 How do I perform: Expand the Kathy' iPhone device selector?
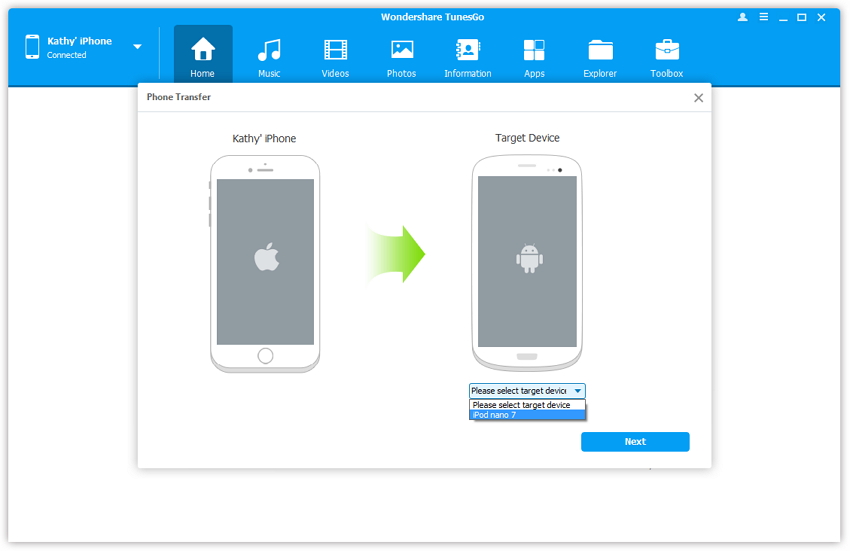137,47
